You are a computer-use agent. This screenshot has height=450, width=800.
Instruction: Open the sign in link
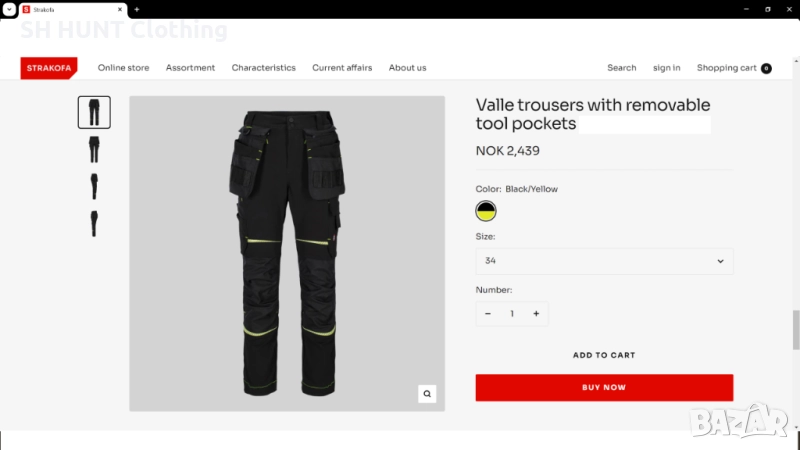click(666, 68)
